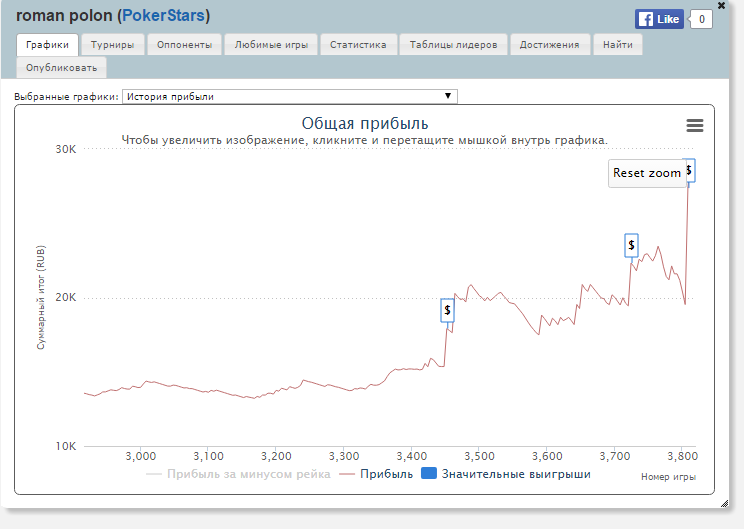Click the 20K y-axis label
744x529 pixels.
65,297
